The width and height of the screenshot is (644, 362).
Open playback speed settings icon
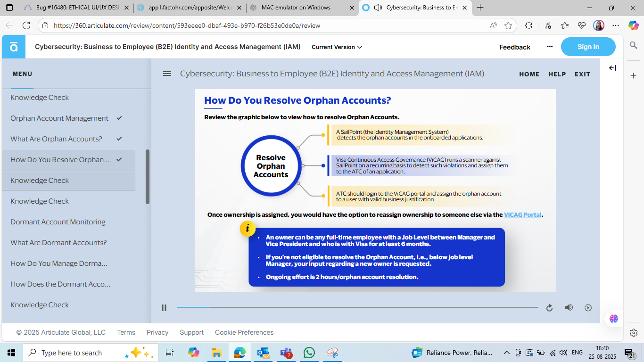click(588, 308)
